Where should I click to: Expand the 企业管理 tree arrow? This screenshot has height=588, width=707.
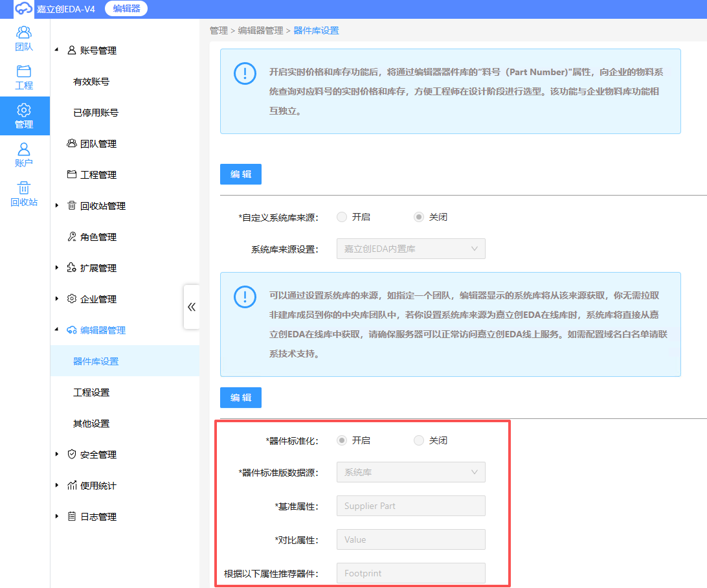[x=57, y=299]
